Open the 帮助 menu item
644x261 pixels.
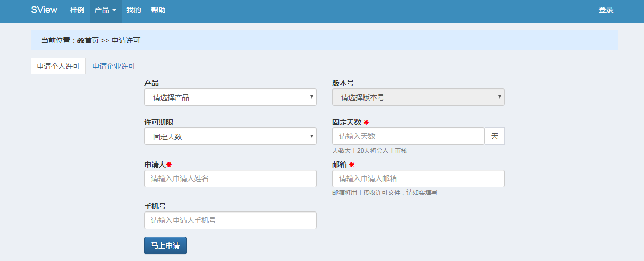point(159,10)
